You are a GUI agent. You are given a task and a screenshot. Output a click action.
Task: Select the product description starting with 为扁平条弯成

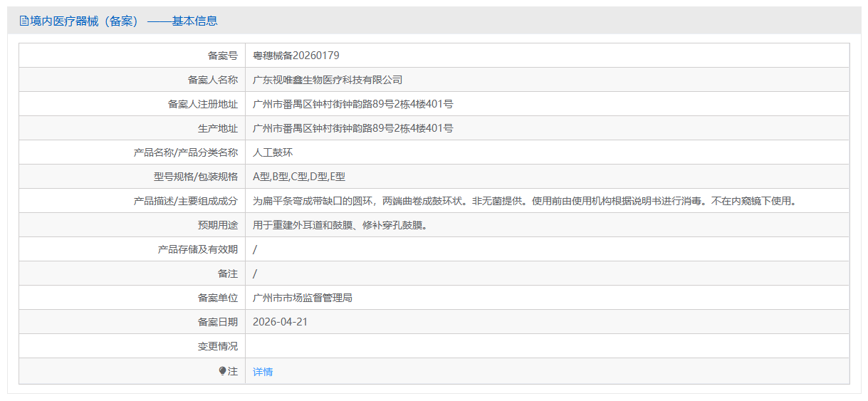524,201
